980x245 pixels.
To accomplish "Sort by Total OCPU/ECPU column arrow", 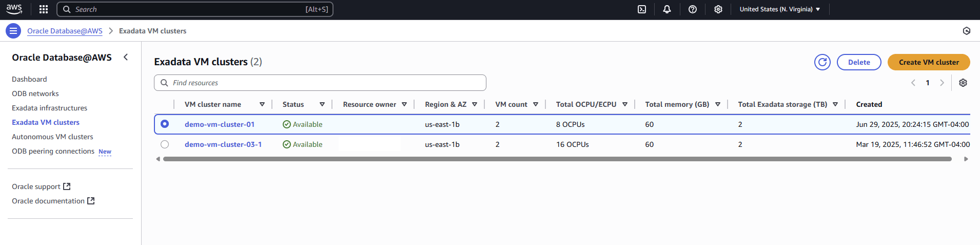I will coord(625,104).
